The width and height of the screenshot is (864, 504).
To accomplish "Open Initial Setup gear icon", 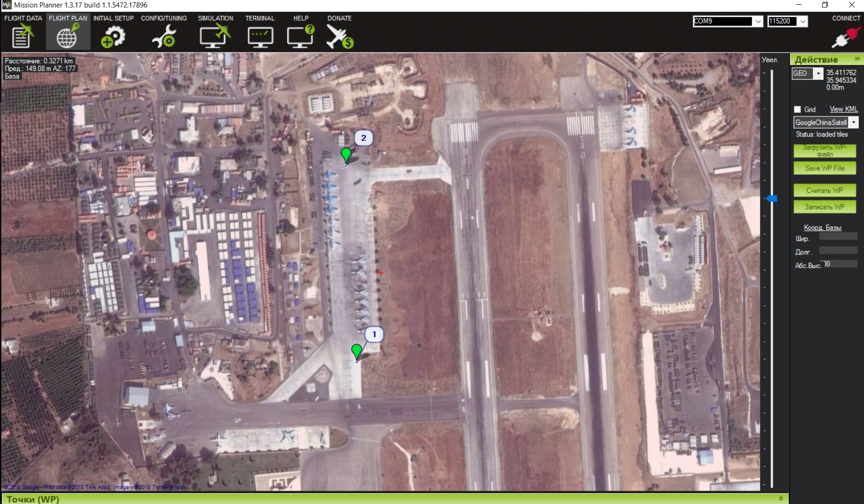I will [x=113, y=37].
